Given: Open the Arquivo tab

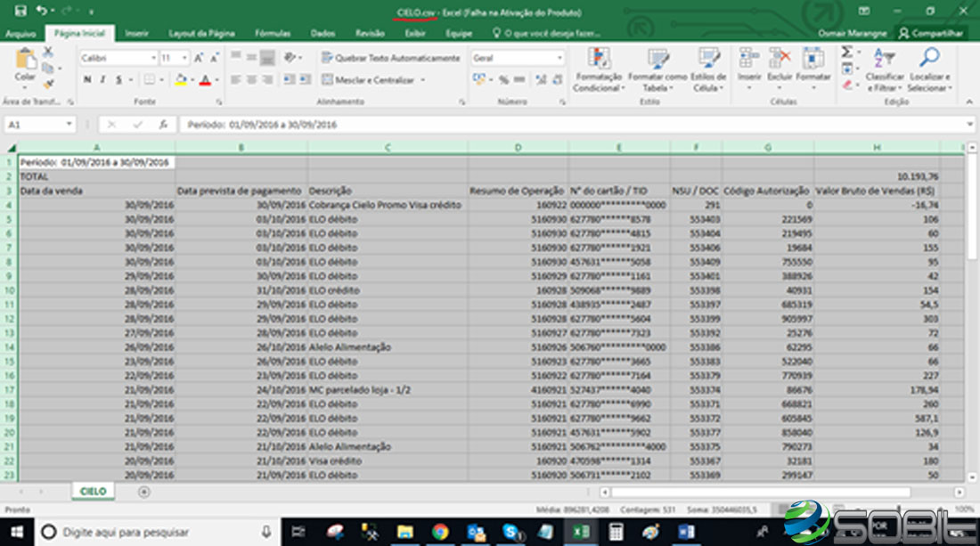Looking at the screenshot, I should 20,33.
